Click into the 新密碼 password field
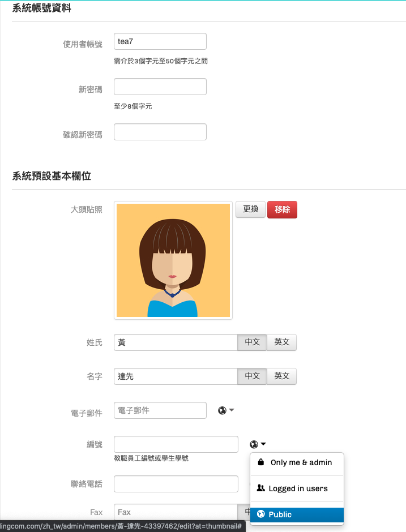The width and height of the screenshot is (406, 532). (160, 87)
